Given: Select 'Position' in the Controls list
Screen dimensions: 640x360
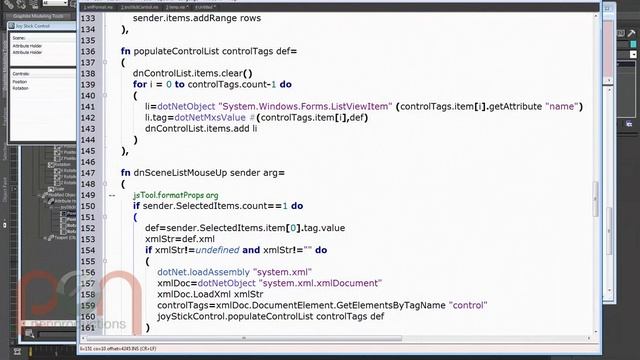Looking at the screenshot, I should (x=20, y=82).
